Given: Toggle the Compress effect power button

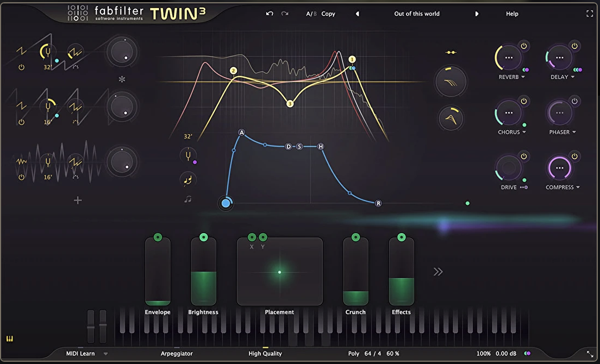Looking at the screenshot, I should (x=574, y=156).
